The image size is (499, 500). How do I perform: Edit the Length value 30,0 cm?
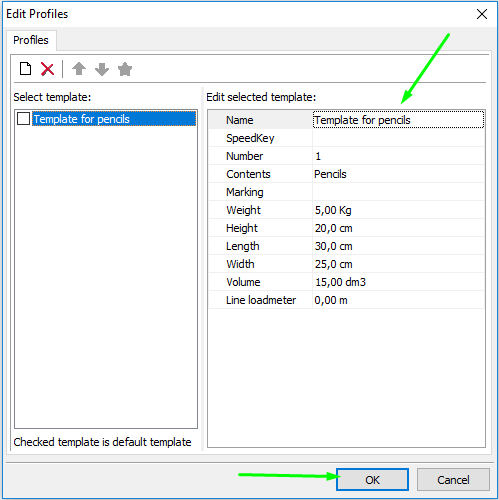tap(398, 246)
